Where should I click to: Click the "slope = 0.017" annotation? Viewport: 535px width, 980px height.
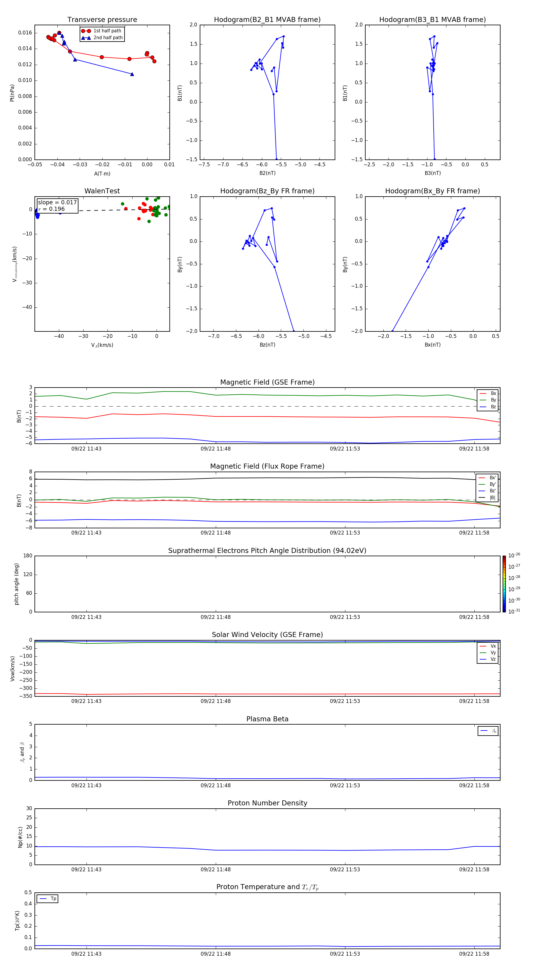point(57,203)
